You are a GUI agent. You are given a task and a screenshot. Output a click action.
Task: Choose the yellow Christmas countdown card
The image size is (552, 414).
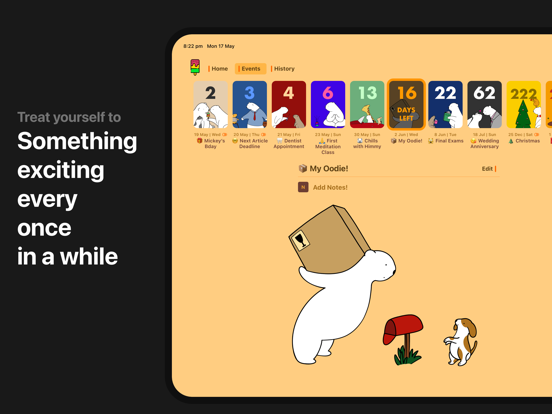click(523, 105)
